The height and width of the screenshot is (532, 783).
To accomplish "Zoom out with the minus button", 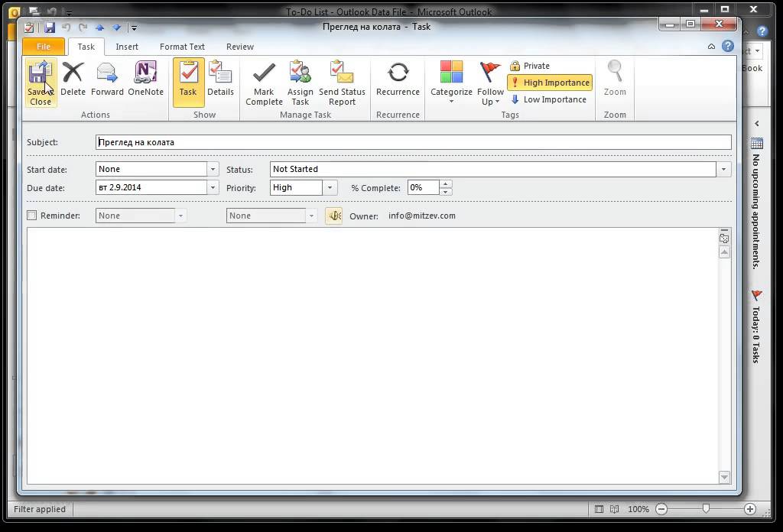I will pos(661,509).
